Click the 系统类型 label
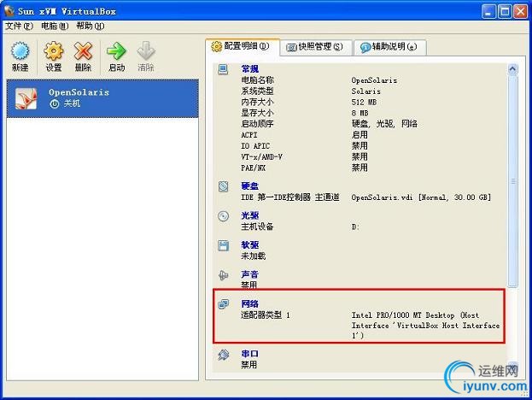 coord(257,91)
